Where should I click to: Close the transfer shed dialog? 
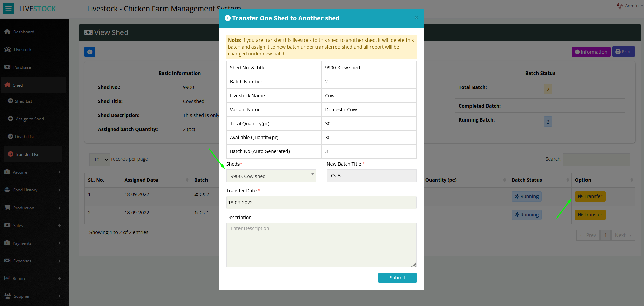click(416, 18)
